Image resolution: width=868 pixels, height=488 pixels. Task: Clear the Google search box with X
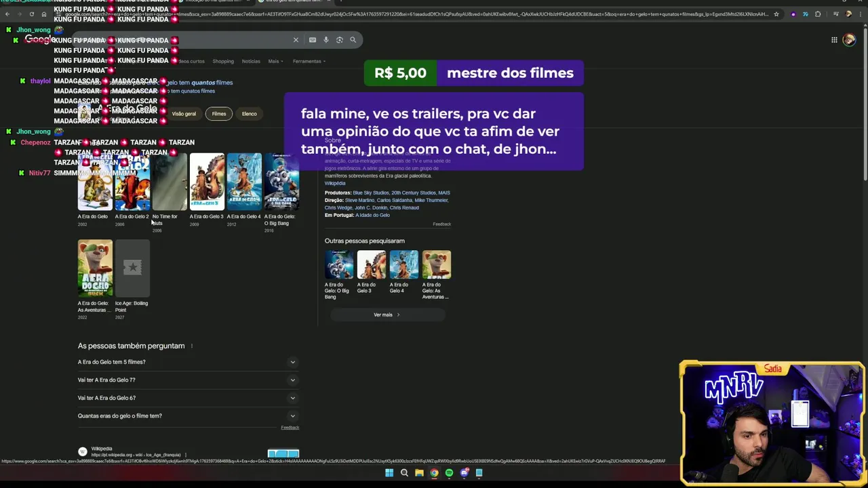tap(296, 40)
